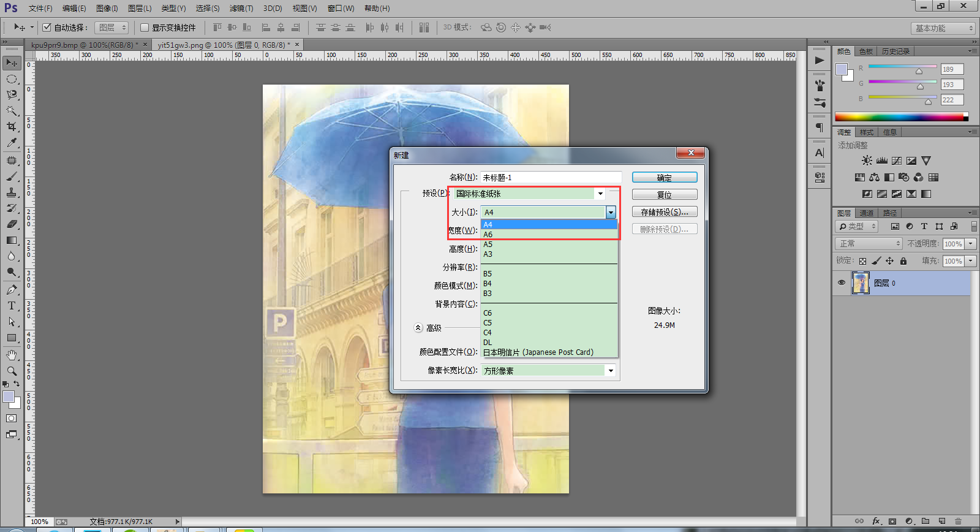Viewport: 980px width, 532px height.
Task: Adjust the B color slider
Action: (928, 102)
